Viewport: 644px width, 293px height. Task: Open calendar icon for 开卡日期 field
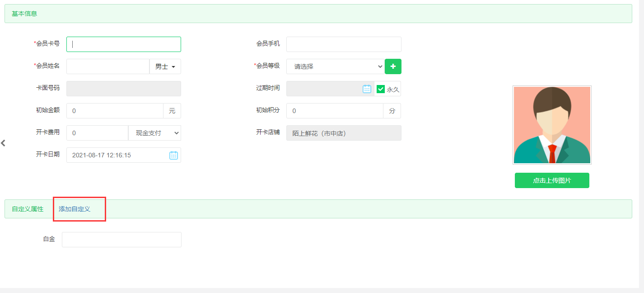pyautogui.click(x=173, y=155)
